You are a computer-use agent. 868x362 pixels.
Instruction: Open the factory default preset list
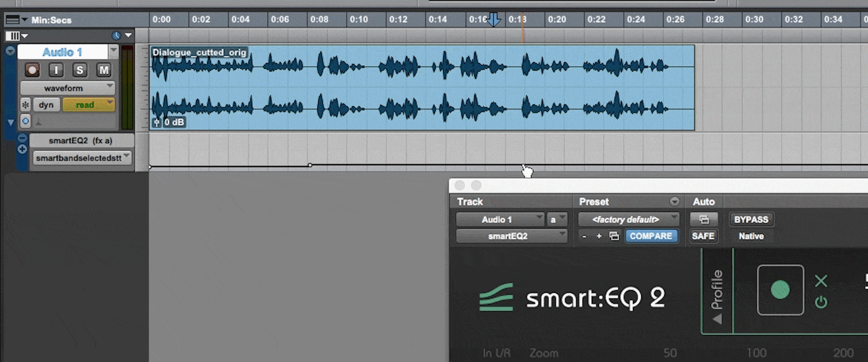click(x=628, y=219)
